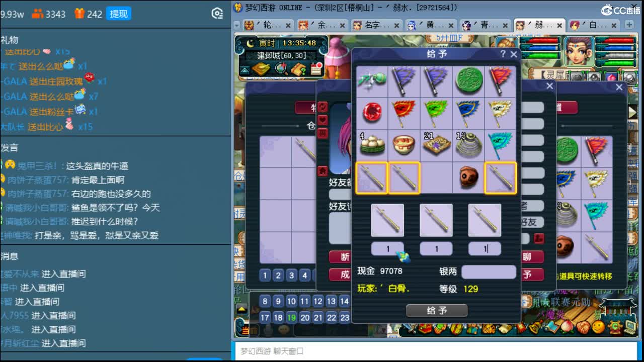Viewport: 644px width, 362px height.
Task: Switch to the 轮 character tab
Action: (268, 25)
